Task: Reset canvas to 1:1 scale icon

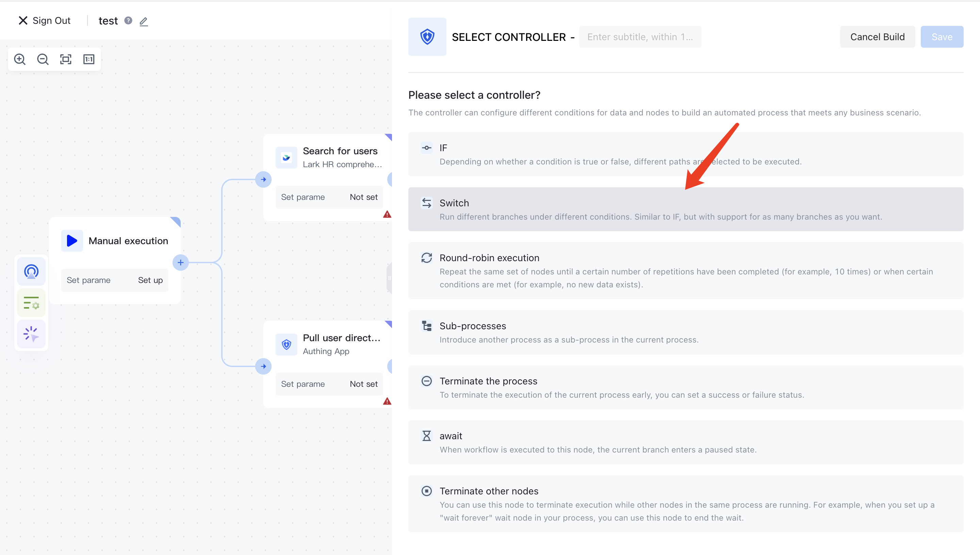Action: pos(89,59)
